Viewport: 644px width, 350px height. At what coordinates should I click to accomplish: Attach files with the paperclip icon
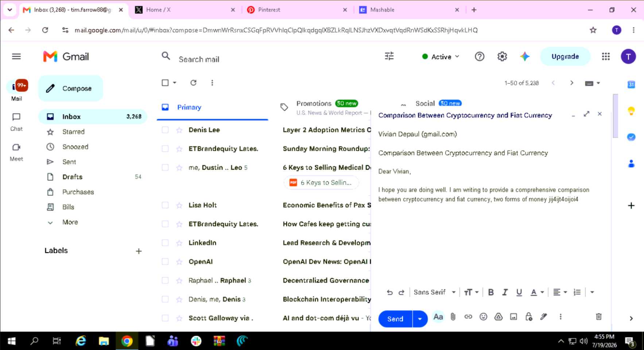point(453,317)
